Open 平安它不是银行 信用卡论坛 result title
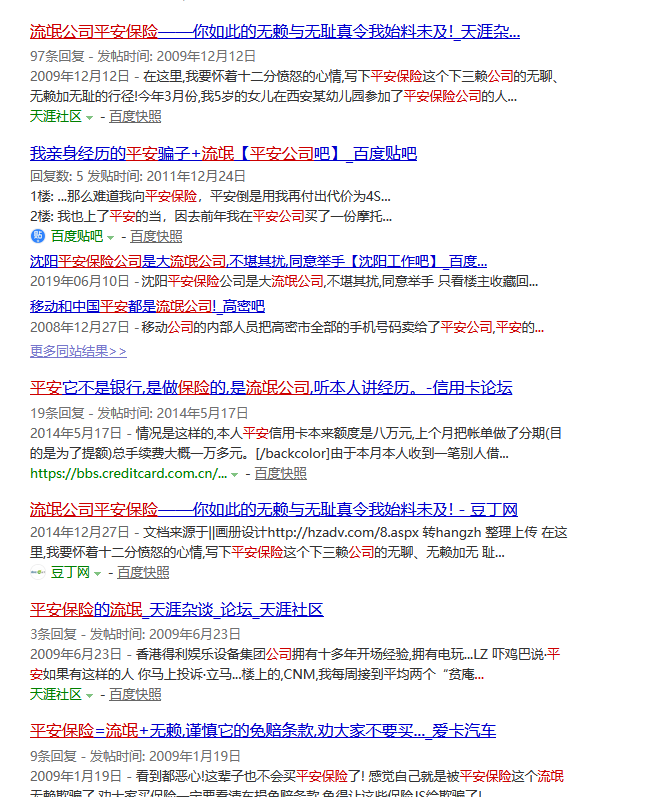This screenshot has height=797, width=659. 271,388
